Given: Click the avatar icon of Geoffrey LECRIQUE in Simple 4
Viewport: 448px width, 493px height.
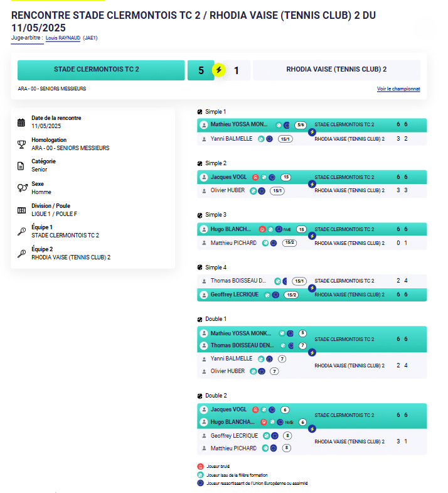Looking at the screenshot, I should click(x=203, y=295).
